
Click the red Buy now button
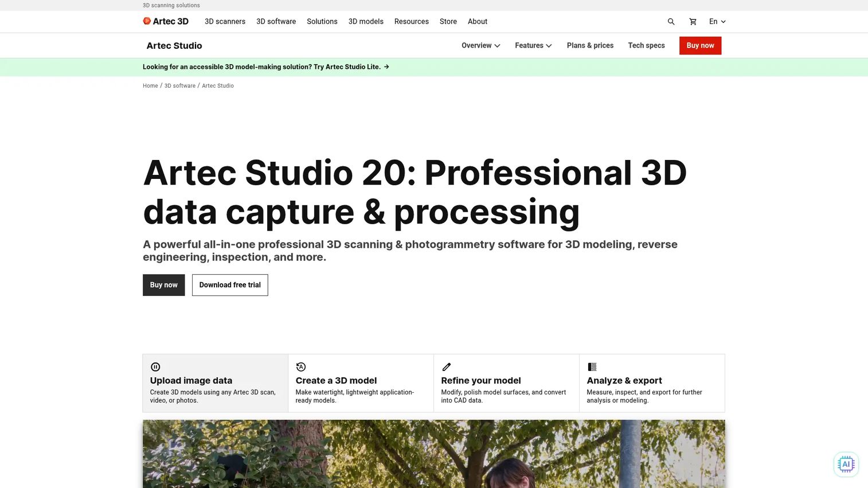click(700, 46)
